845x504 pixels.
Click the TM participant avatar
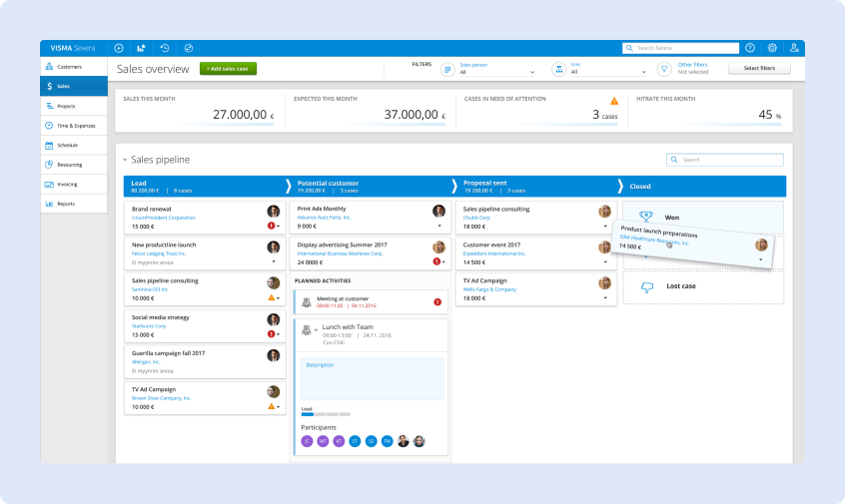coord(387,441)
